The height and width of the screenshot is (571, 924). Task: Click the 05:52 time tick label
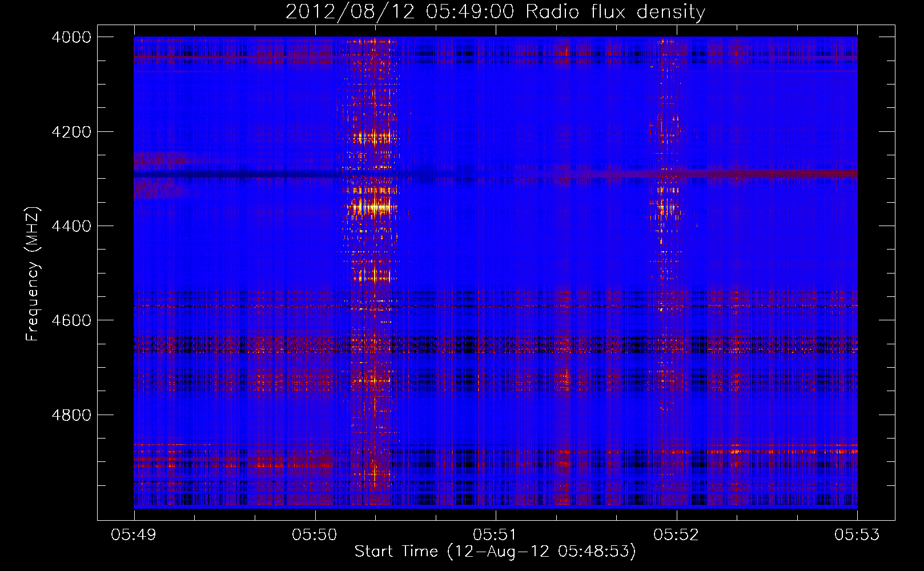(x=676, y=535)
